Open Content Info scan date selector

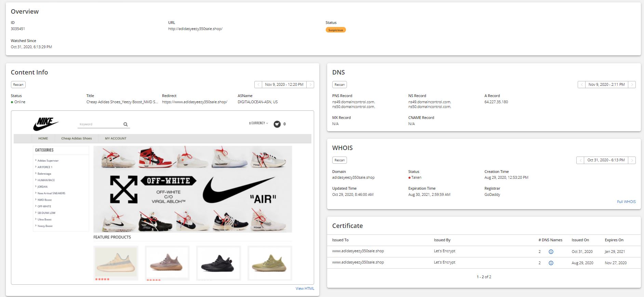coord(284,85)
